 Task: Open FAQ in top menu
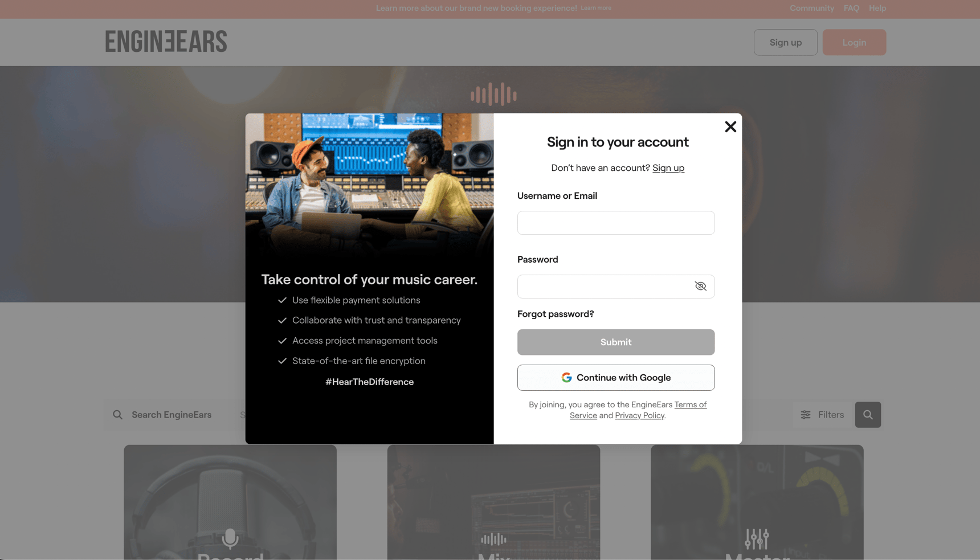click(x=851, y=8)
